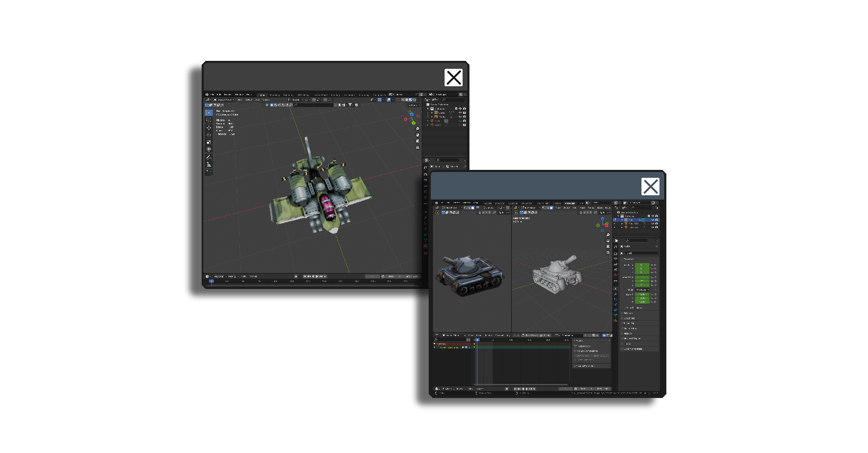Viewport: 868px width, 453px height.
Task: Enable Manual Frame Range checkbox
Action: [x=575, y=351]
